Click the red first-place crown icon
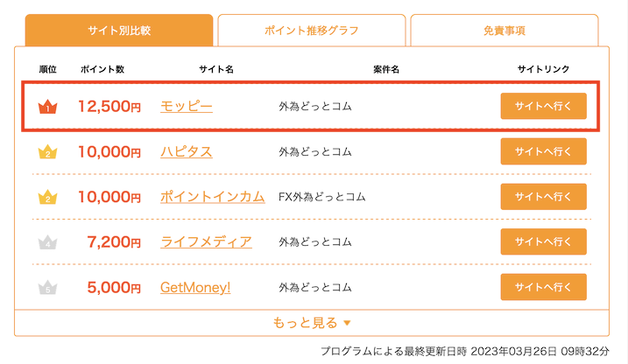The width and height of the screenshot is (628, 364). tap(47, 107)
